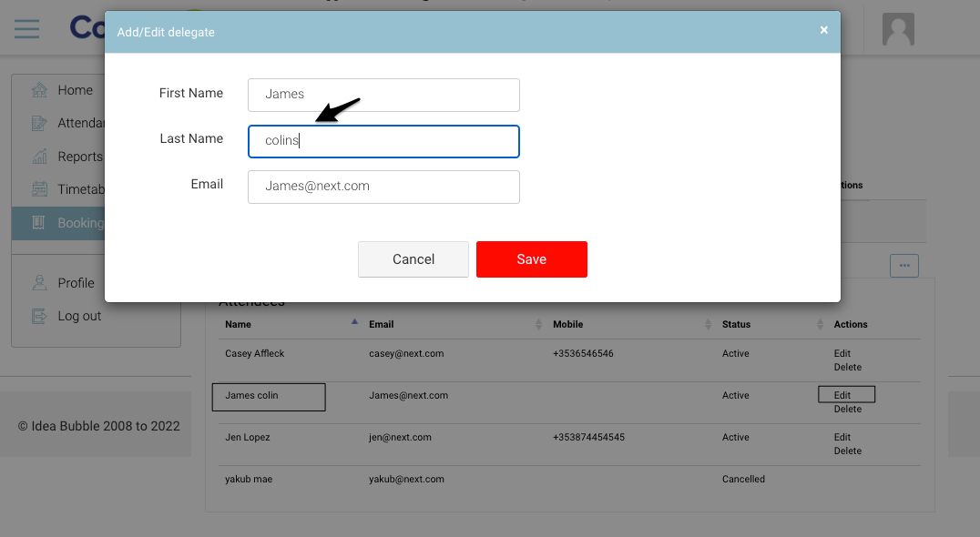
Task: Click the Profile person icon
Action: tap(39, 283)
